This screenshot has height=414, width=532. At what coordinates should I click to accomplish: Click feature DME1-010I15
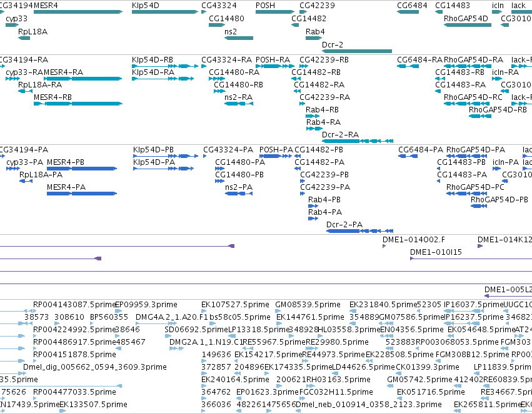coord(436,252)
